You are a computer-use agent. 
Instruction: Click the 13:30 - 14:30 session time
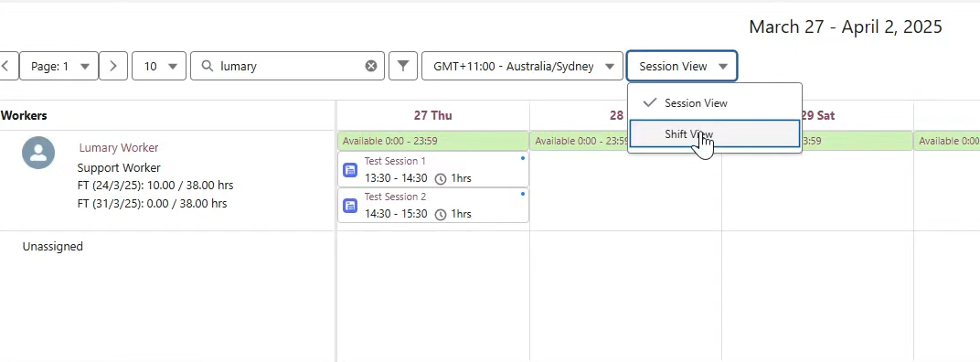396,178
